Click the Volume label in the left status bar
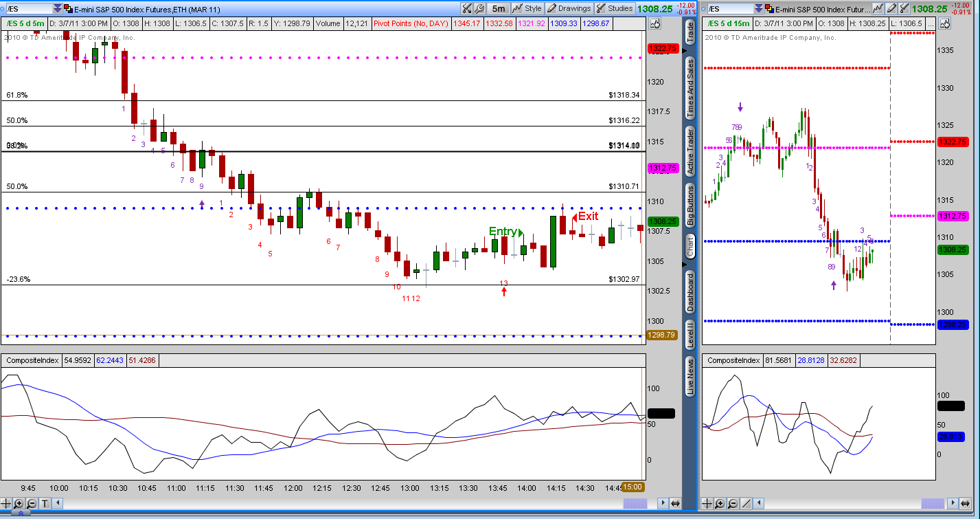Screen dimensions: 980x519 pos(328,23)
